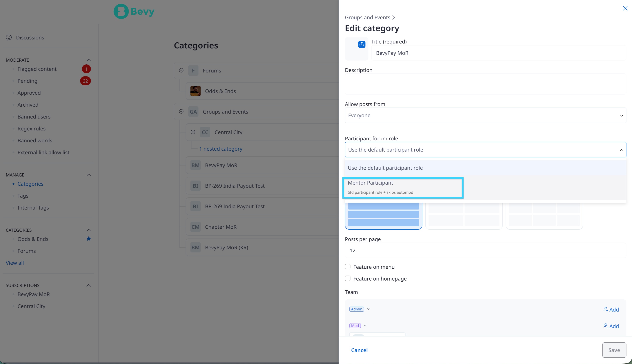Click the image upload icon
Viewport: 632px width, 364px height.
point(362,44)
